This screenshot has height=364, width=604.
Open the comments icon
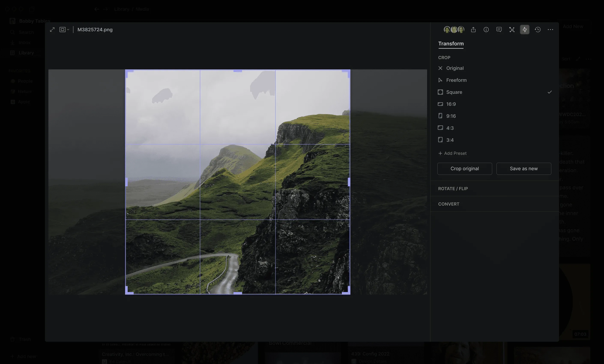[x=499, y=30]
